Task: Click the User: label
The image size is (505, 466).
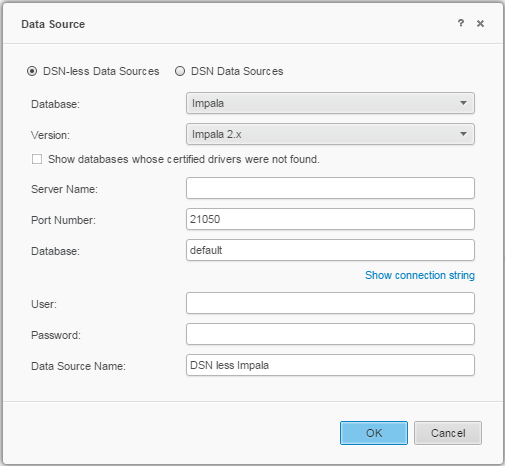Action: click(44, 304)
